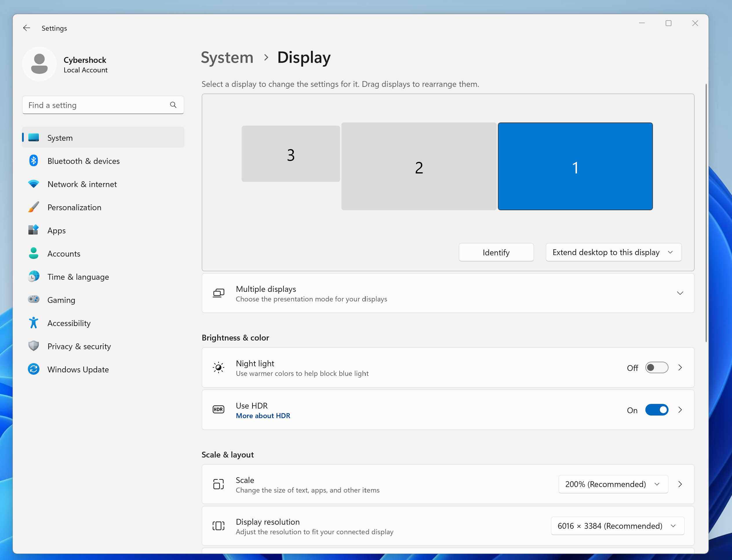Click the HDR badge icon
Viewport: 732px width, 560px height.
click(x=218, y=410)
